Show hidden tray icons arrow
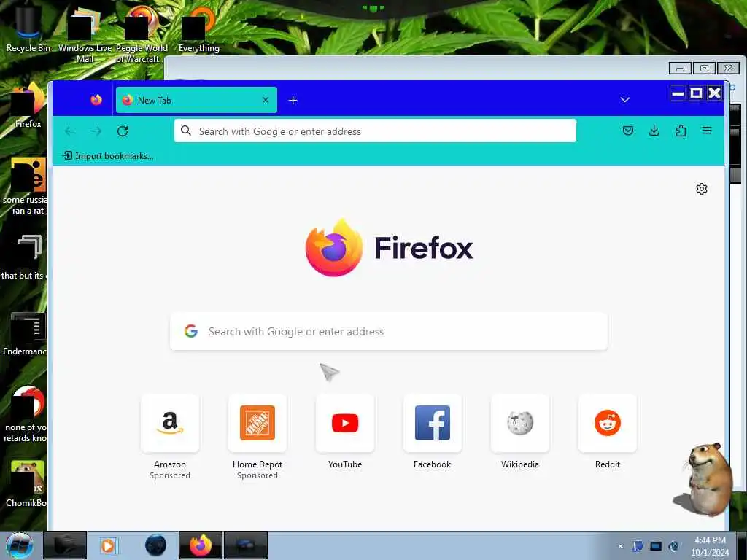This screenshot has width=747, height=560. [620, 546]
